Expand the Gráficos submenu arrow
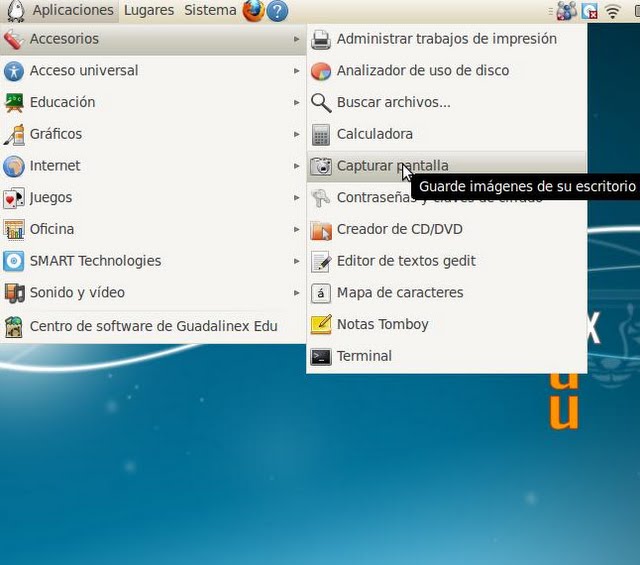Image resolution: width=640 pixels, height=565 pixels. [296, 134]
